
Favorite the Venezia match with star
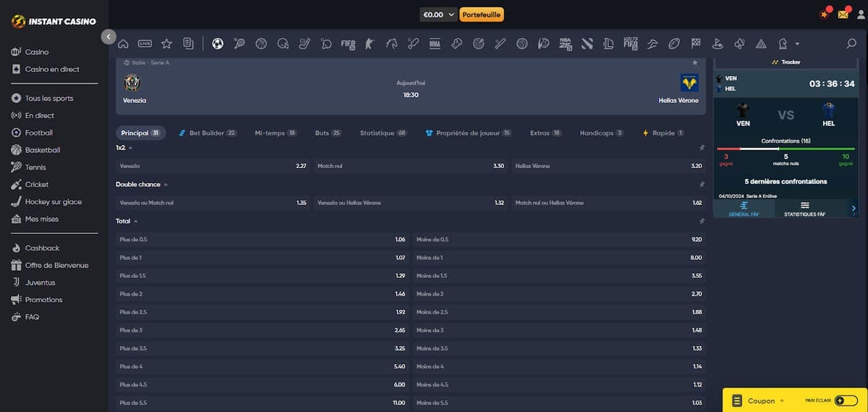[695, 62]
